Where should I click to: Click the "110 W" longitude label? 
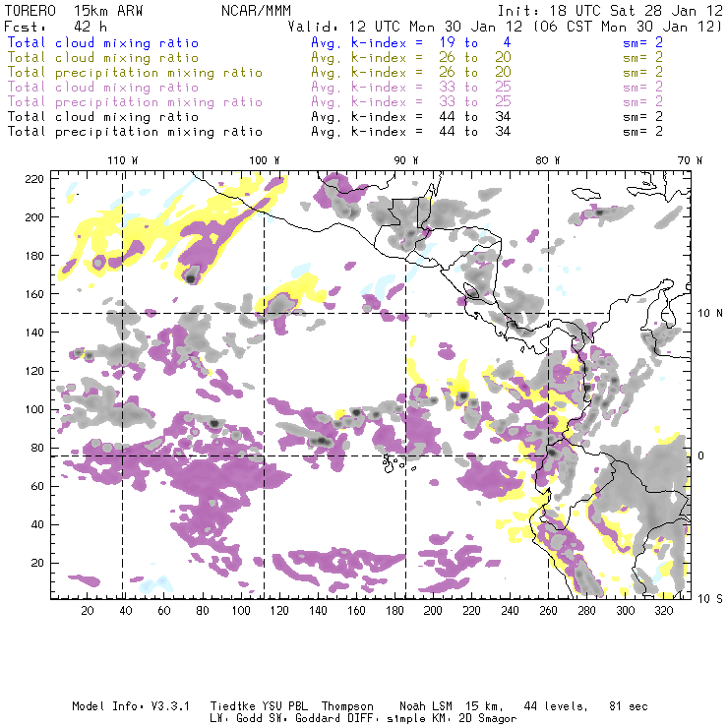coord(123,160)
